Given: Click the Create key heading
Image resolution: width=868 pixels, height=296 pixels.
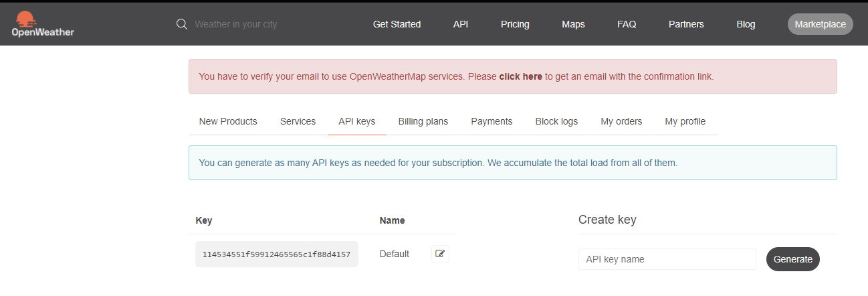Looking at the screenshot, I should pos(607,220).
